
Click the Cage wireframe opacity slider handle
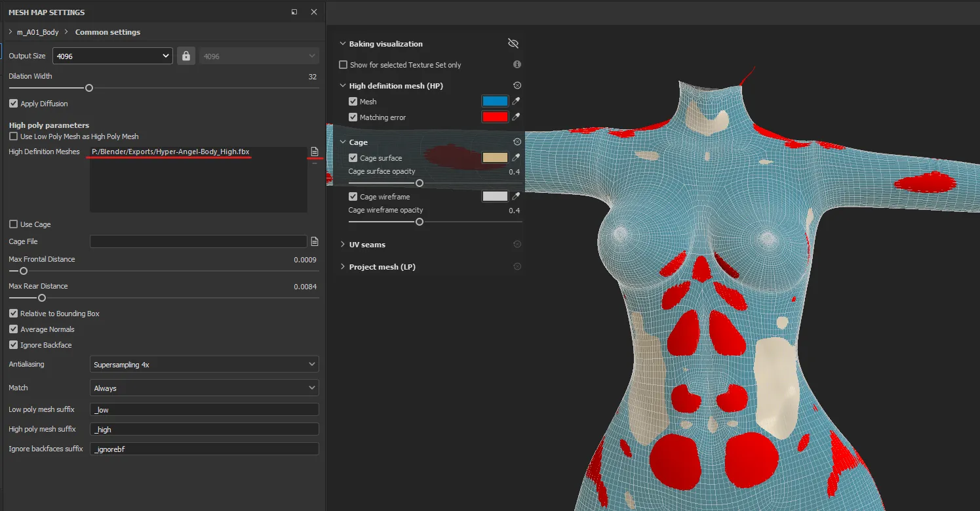420,222
